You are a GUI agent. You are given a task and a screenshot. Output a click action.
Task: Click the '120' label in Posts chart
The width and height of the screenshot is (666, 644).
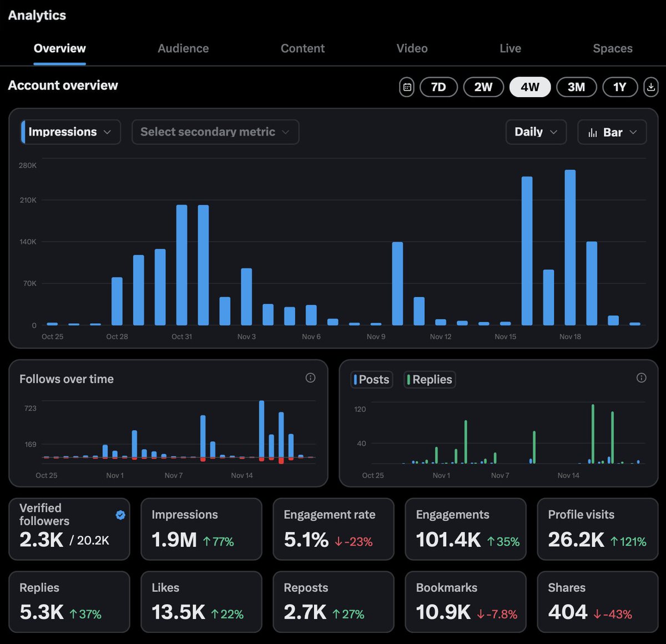[360, 409]
